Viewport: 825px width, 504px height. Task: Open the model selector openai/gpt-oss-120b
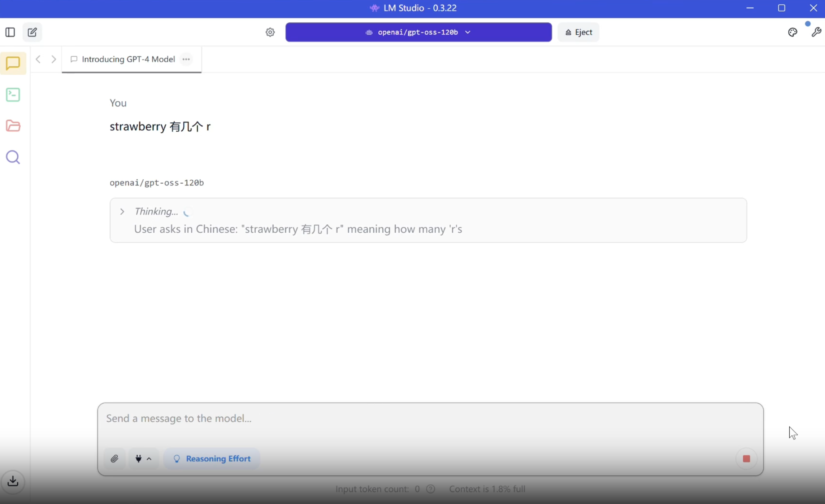[x=418, y=32]
